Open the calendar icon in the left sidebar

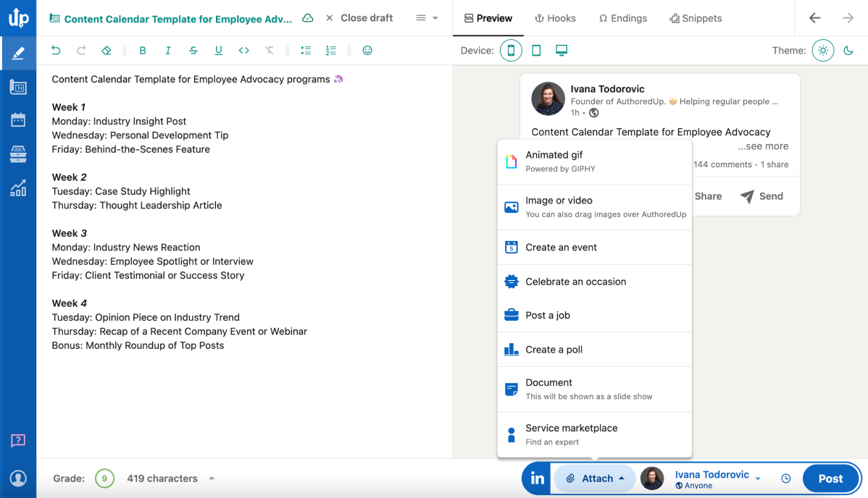(x=18, y=120)
